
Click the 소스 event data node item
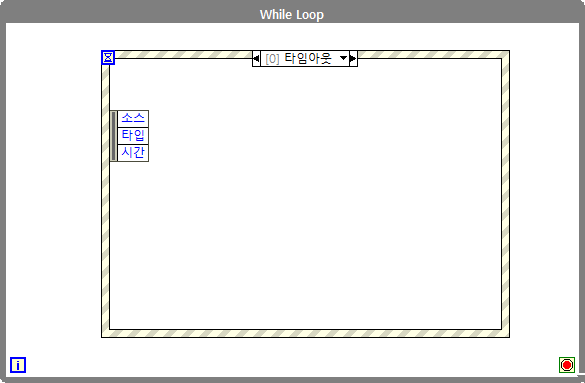(133, 119)
